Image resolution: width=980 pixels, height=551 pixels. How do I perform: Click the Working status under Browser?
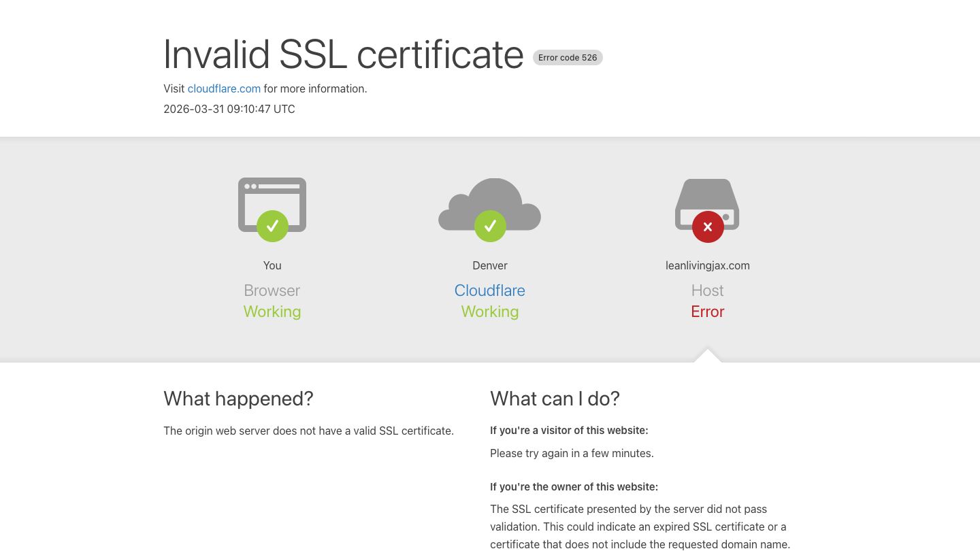coord(272,312)
